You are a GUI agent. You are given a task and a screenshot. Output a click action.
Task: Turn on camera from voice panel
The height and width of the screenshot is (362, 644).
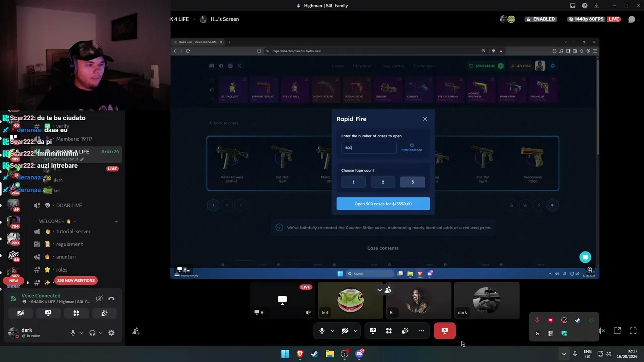coord(20,313)
